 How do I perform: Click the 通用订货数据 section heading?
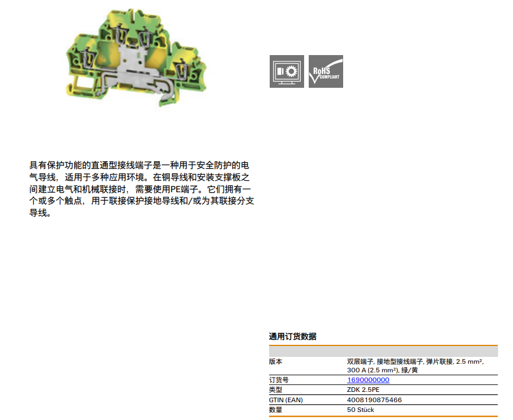coord(293,336)
